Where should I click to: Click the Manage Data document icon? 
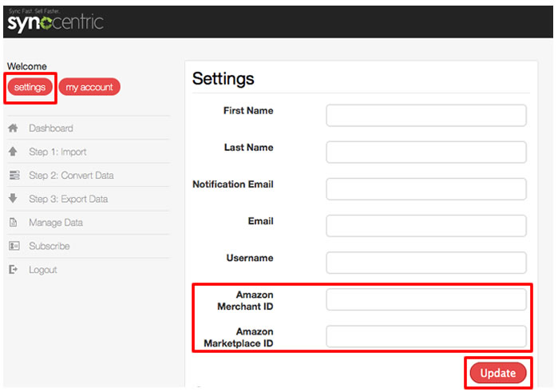(13, 222)
